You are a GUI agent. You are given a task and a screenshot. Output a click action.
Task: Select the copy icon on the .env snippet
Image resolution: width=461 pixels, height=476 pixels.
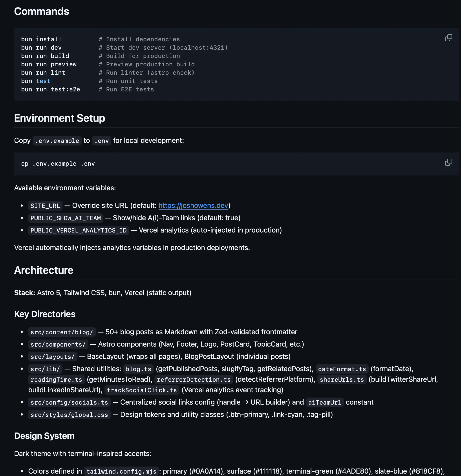[448, 162]
